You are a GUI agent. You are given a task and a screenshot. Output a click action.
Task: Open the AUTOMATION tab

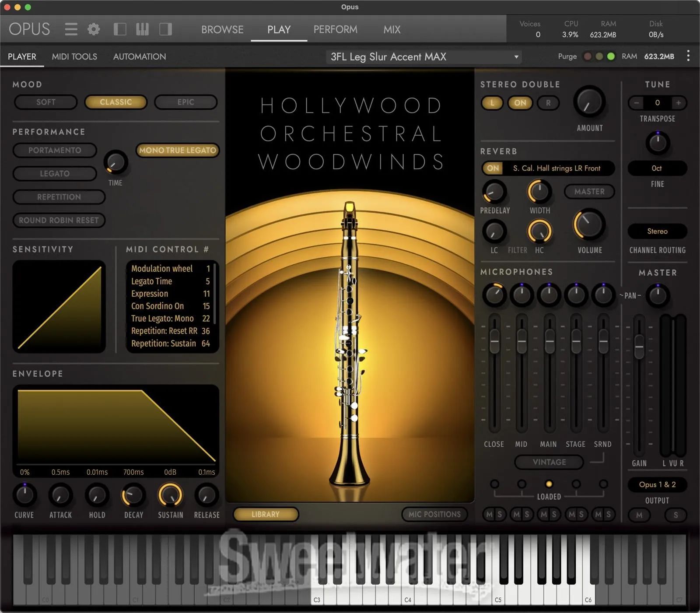click(140, 56)
